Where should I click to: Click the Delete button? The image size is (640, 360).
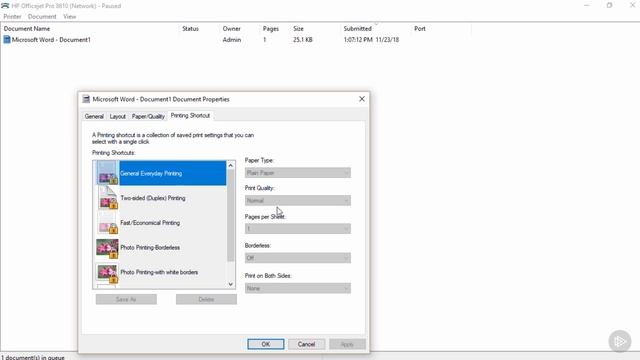point(206,299)
